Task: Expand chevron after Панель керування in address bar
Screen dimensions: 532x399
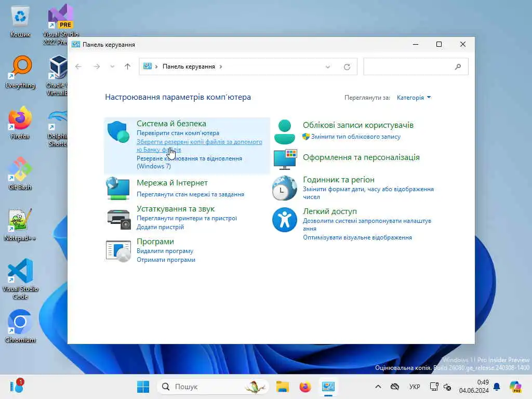Action: (221, 66)
